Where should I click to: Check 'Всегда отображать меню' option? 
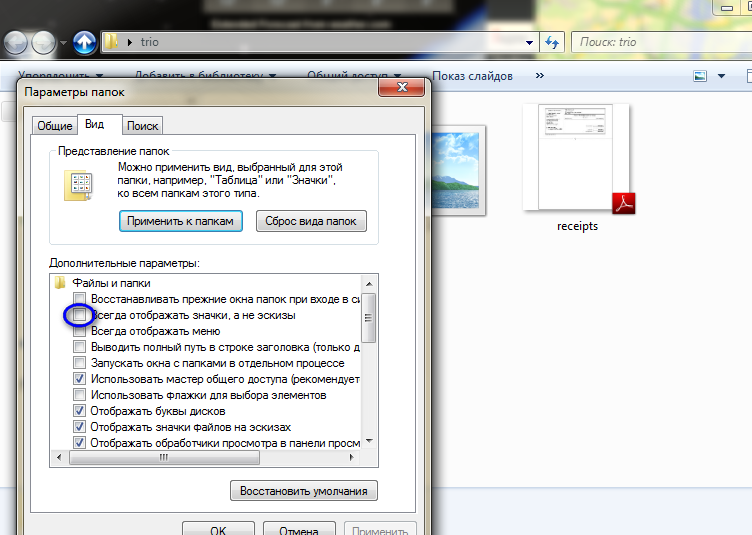pos(79,331)
